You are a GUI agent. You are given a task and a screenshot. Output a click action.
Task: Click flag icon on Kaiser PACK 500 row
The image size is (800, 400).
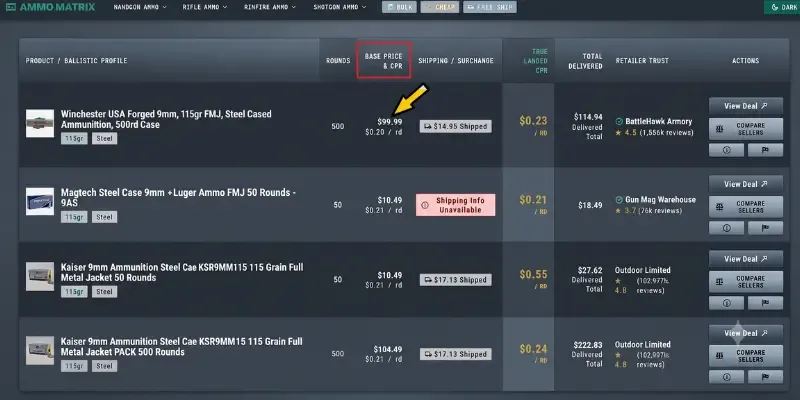(765, 377)
